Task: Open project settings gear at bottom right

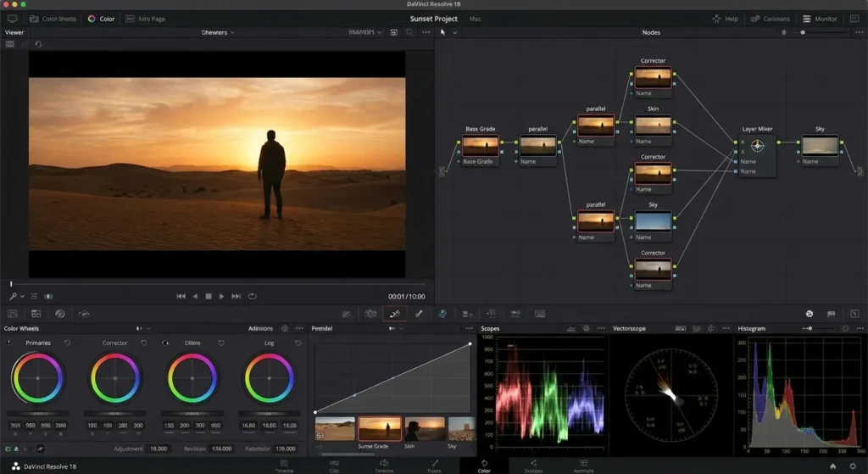Action: tap(853, 467)
